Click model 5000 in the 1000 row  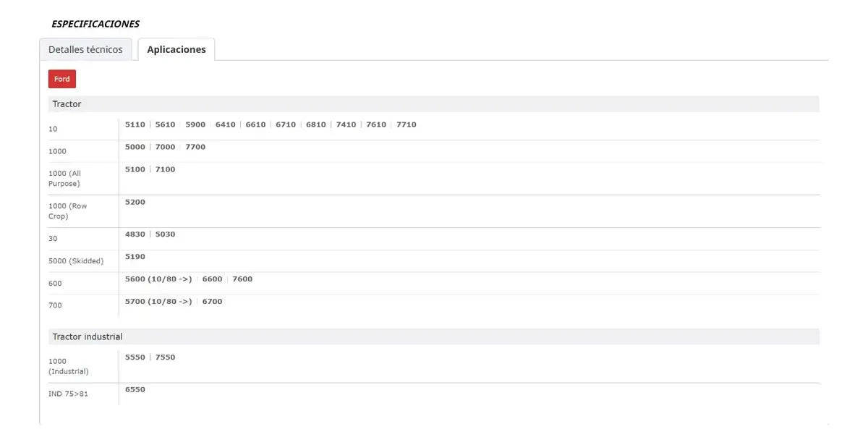click(135, 147)
